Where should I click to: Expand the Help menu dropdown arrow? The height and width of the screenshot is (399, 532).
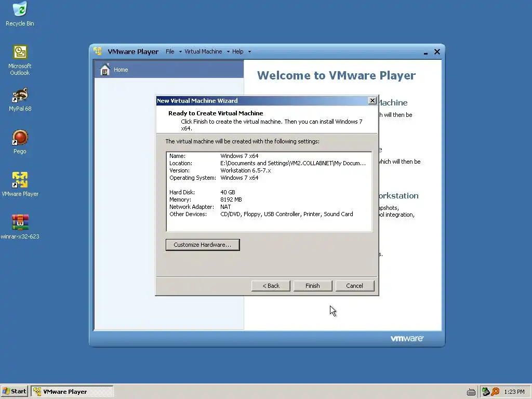[249, 52]
